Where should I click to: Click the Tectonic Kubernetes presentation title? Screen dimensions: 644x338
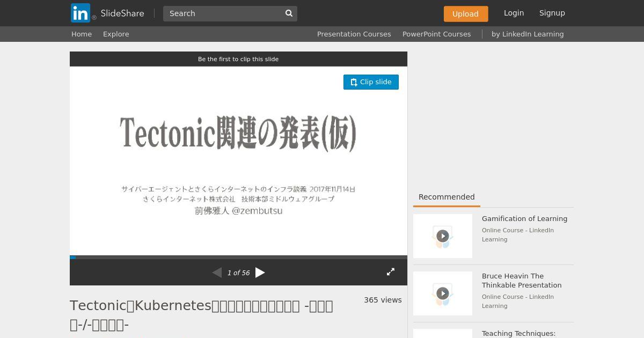click(x=201, y=315)
